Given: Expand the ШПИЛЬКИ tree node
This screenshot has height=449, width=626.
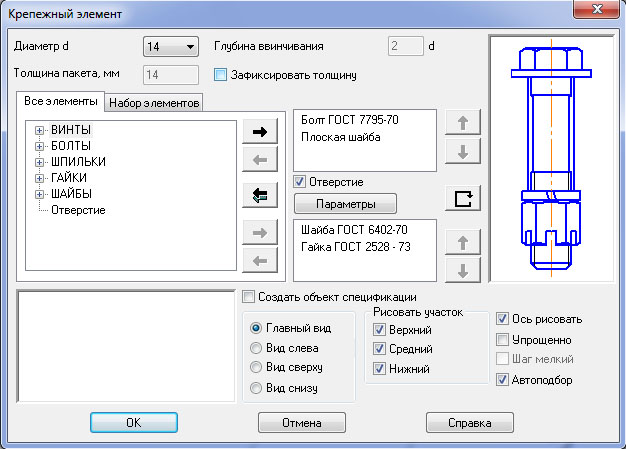Looking at the screenshot, I should pos(39,162).
